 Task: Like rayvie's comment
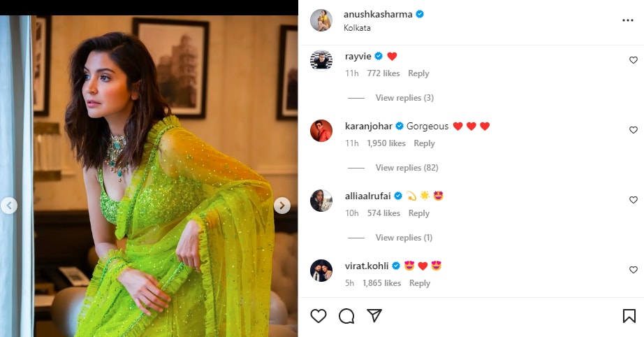tap(634, 60)
